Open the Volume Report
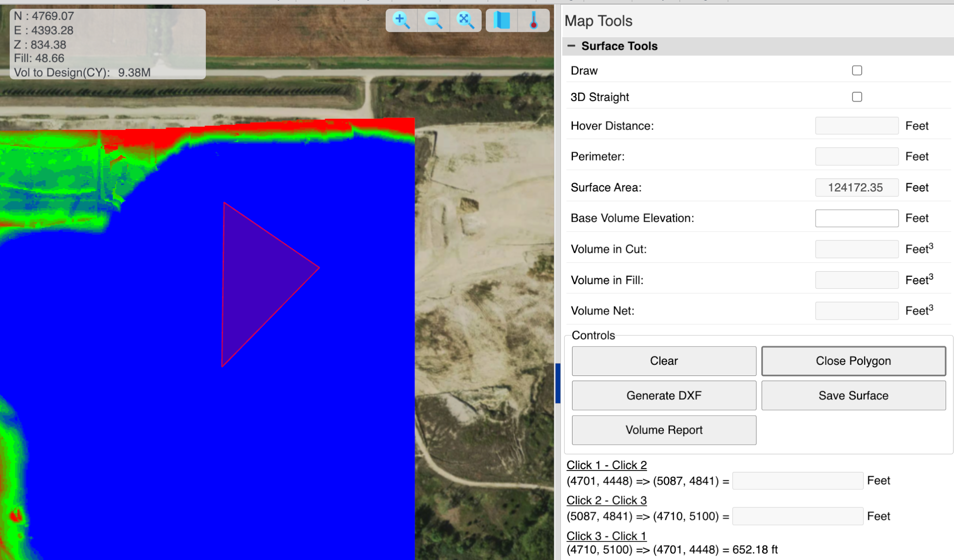The width and height of the screenshot is (954, 560). pos(664,430)
